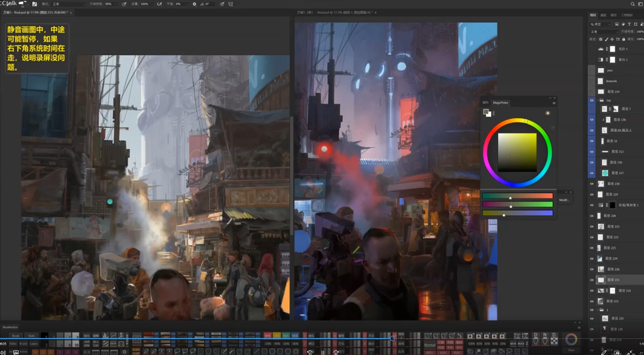Filter layers by adjustment layer icon
Image resolution: width=644 pixels, height=355 pixels.
pos(623,24)
